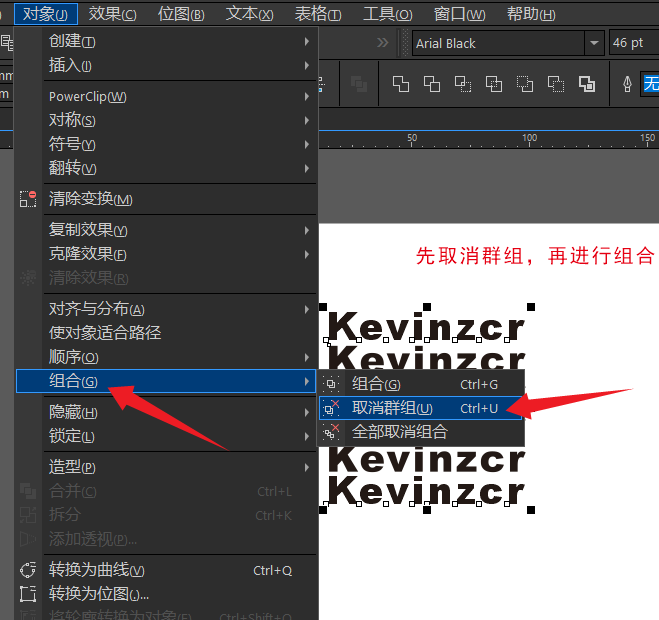Click the 46 pt font size field
This screenshot has height=620, width=659.
634,43
